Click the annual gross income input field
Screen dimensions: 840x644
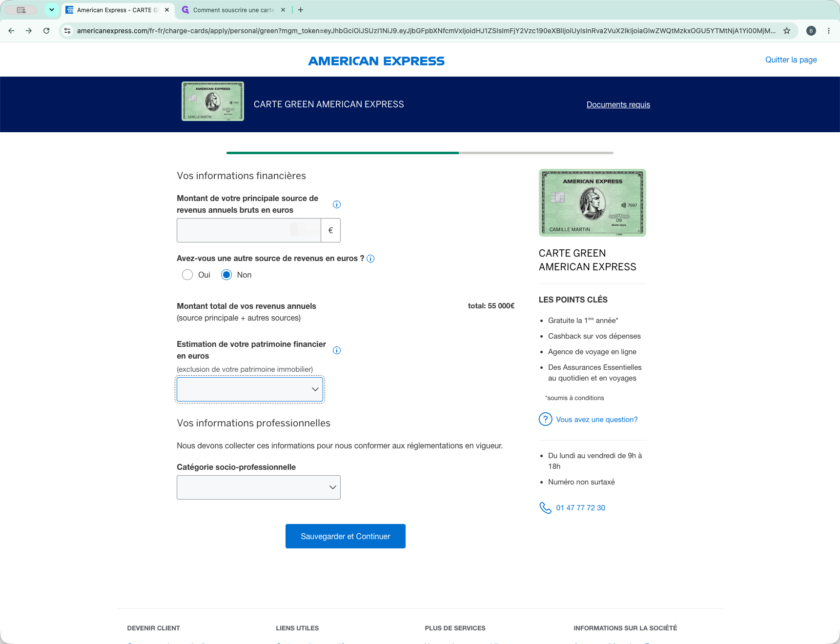click(249, 230)
